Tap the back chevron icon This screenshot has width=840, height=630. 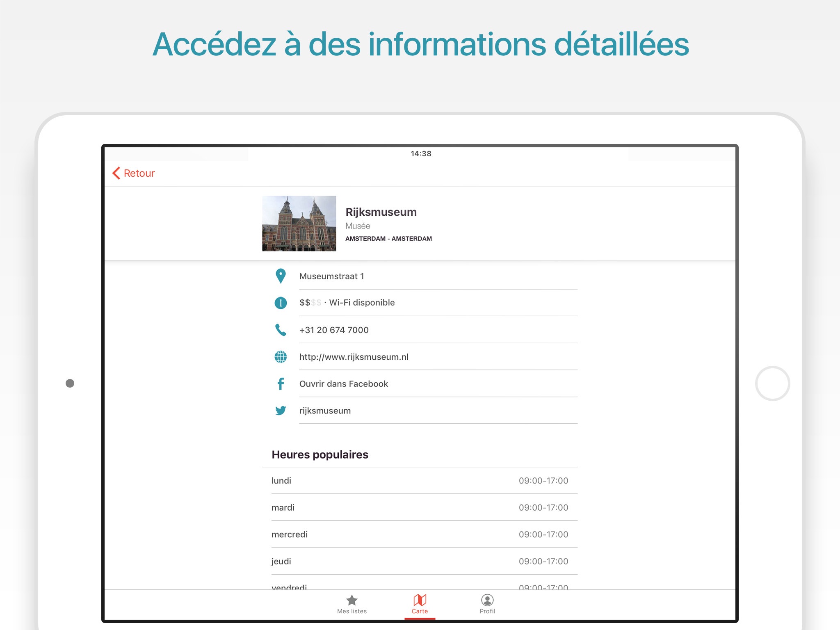coord(116,173)
